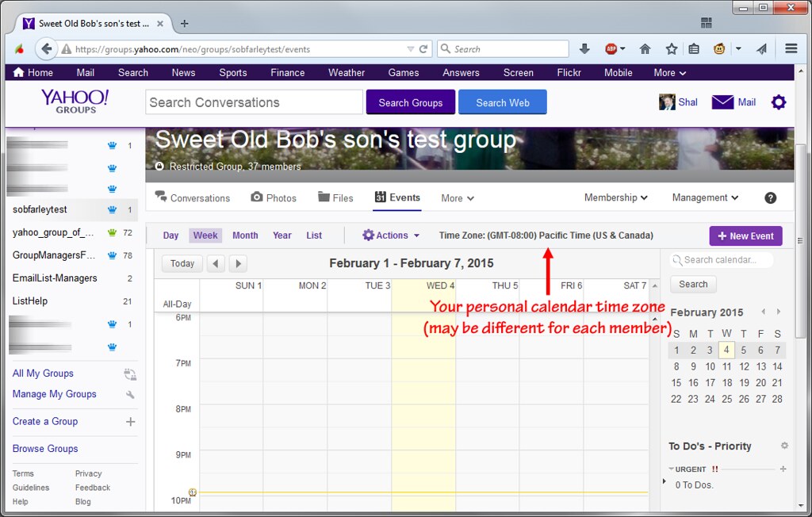Image resolution: width=812 pixels, height=517 pixels.
Task: Switch calendar to Month view
Action: tap(245, 236)
